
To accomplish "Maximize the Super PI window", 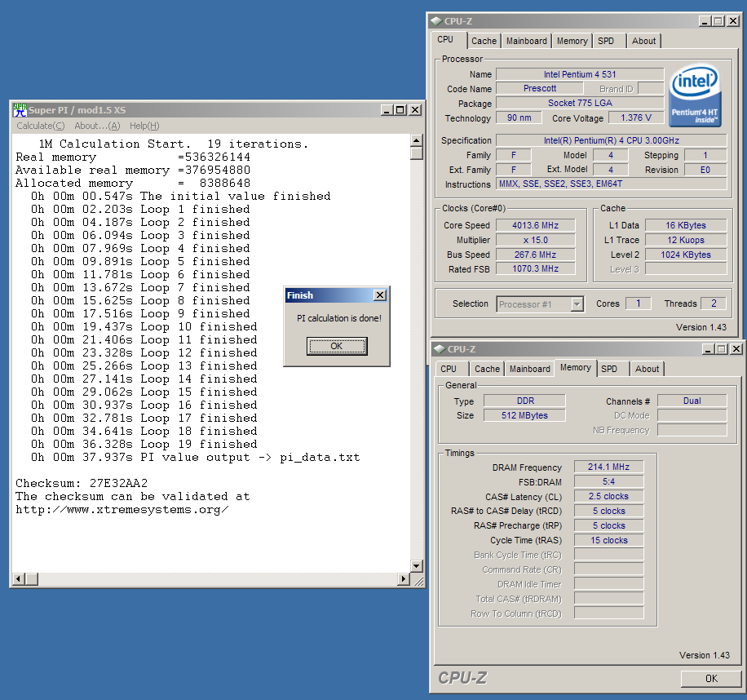I will pos(400,110).
